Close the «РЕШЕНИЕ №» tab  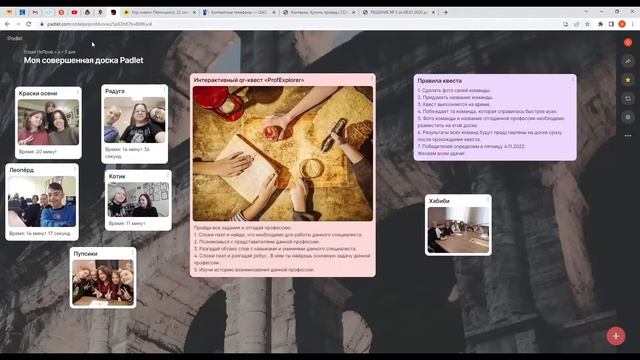(433, 12)
